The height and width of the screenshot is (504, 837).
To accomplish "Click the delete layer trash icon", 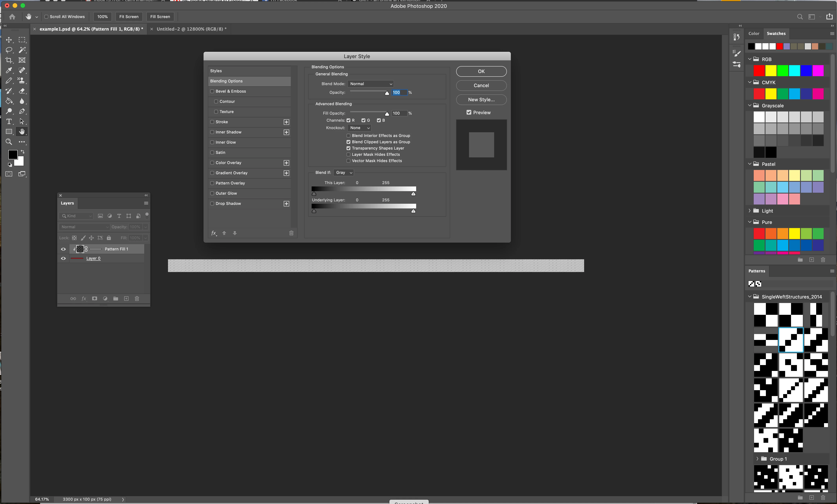I will [x=137, y=299].
